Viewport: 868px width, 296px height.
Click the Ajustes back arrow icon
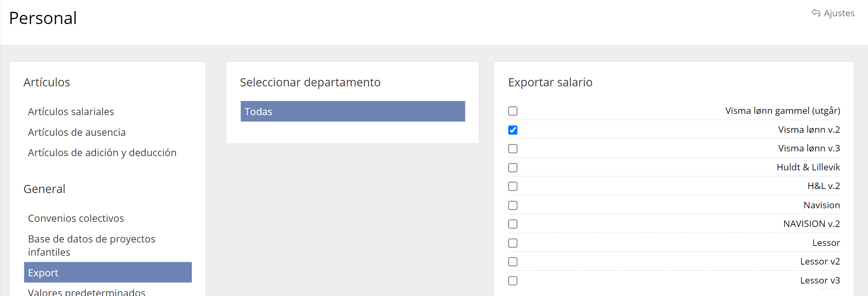click(x=816, y=13)
